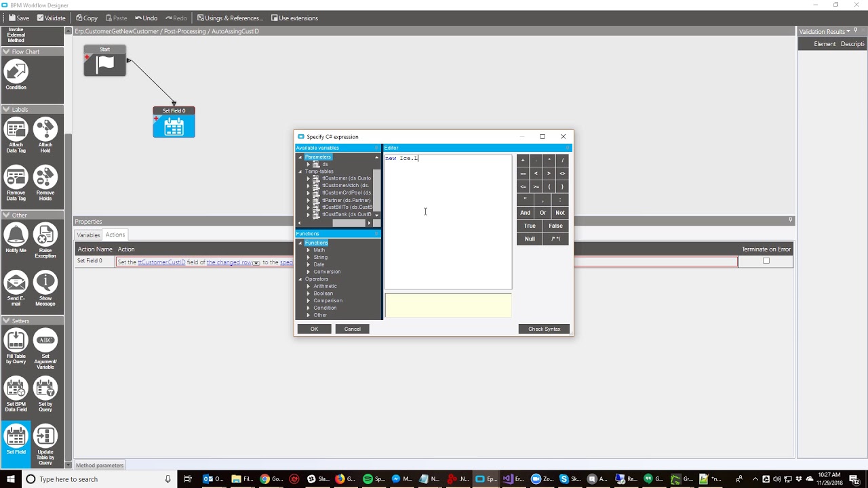The height and width of the screenshot is (488, 868).
Task: Pick the Attach Data Tag tool
Action: 16,135
